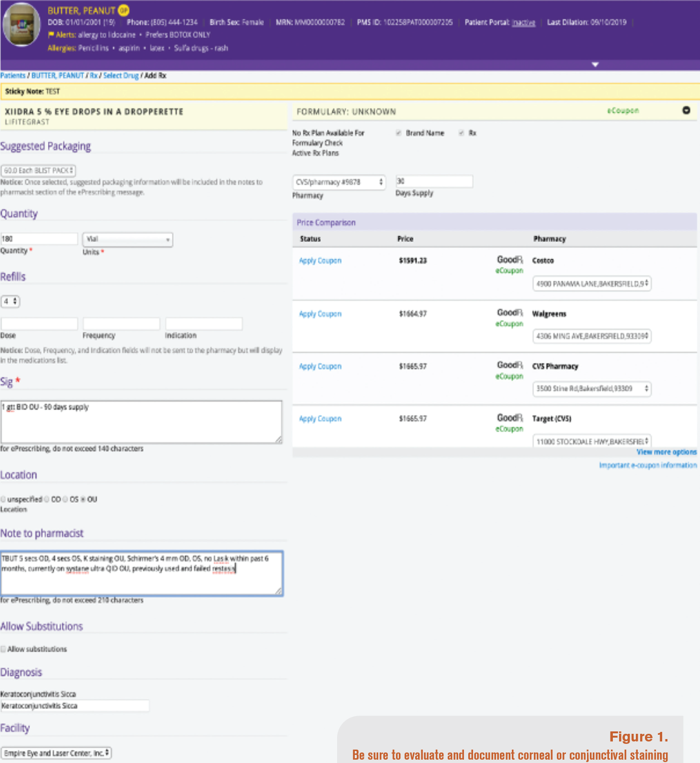Image resolution: width=700 pixels, height=763 pixels.
Task: Toggle the Rx checkbox
Action: pyautogui.click(x=461, y=133)
